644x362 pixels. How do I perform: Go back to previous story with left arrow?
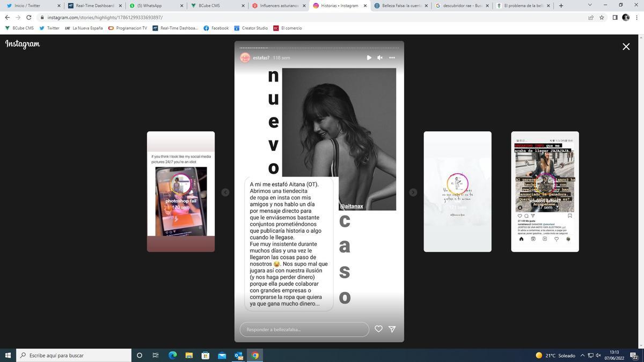point(226,192)
